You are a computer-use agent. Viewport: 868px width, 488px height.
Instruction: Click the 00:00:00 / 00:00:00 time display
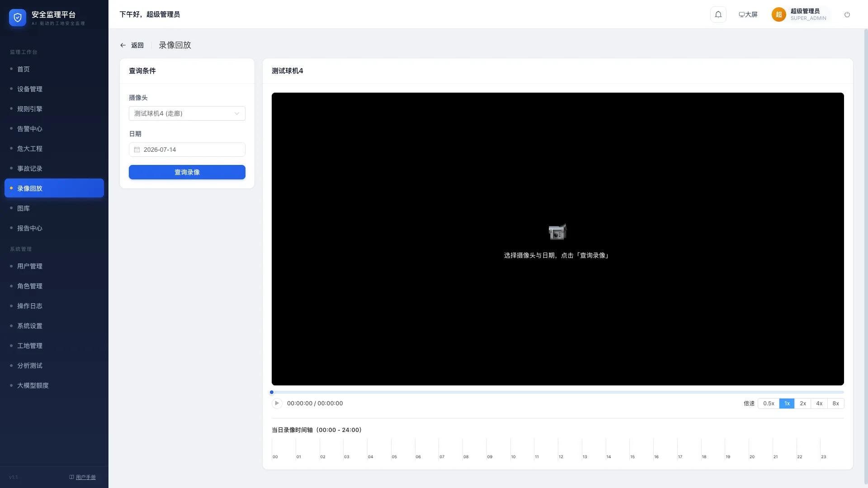315,404
